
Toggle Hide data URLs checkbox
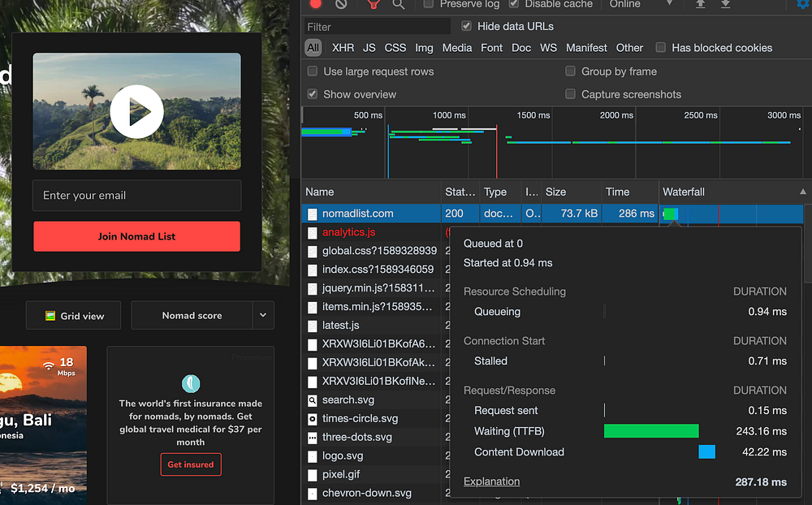pyautogui.click(x=467, y=26)
